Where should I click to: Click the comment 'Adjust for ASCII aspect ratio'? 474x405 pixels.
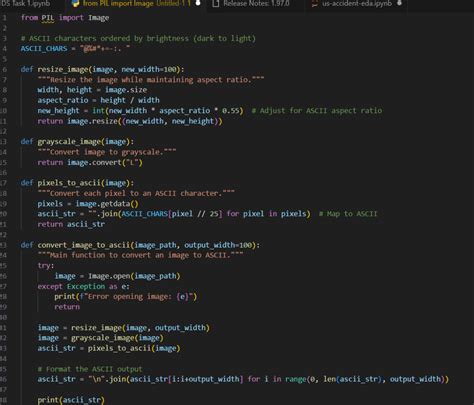point(317,111)
